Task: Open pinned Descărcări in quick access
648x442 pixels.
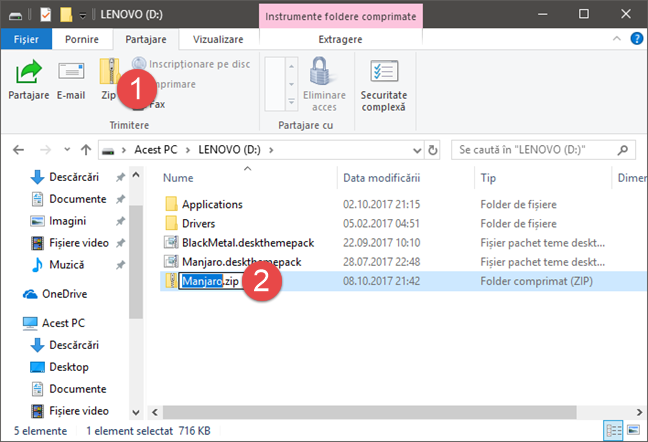Action: pos(74,177)
